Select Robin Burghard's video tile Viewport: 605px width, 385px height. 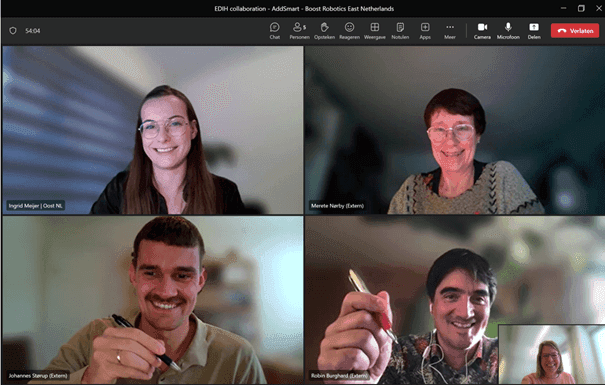point(401,300)
